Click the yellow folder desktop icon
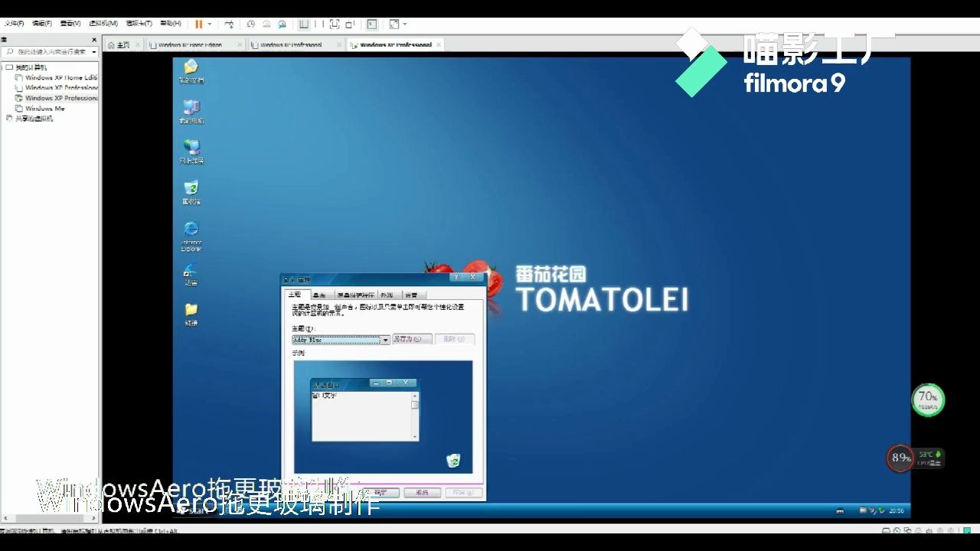 [191, 314]
